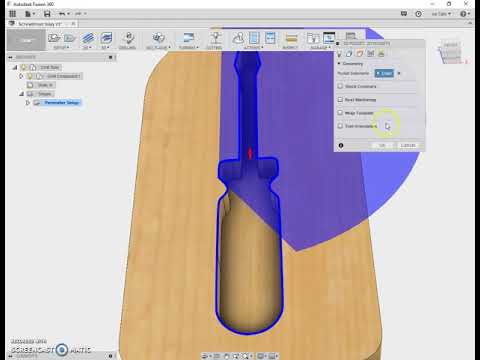
Task: Select the highlighted setup in browser
Action: tap(62, 103)
